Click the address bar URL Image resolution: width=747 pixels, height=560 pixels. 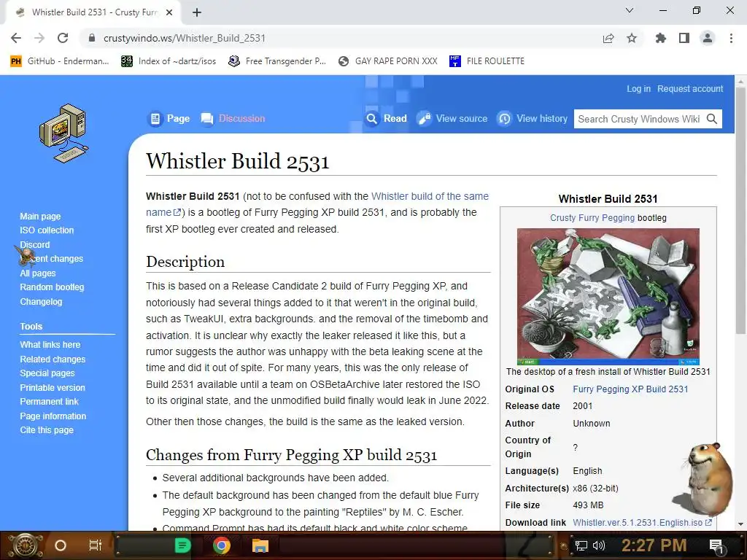[x=185, y=38]
